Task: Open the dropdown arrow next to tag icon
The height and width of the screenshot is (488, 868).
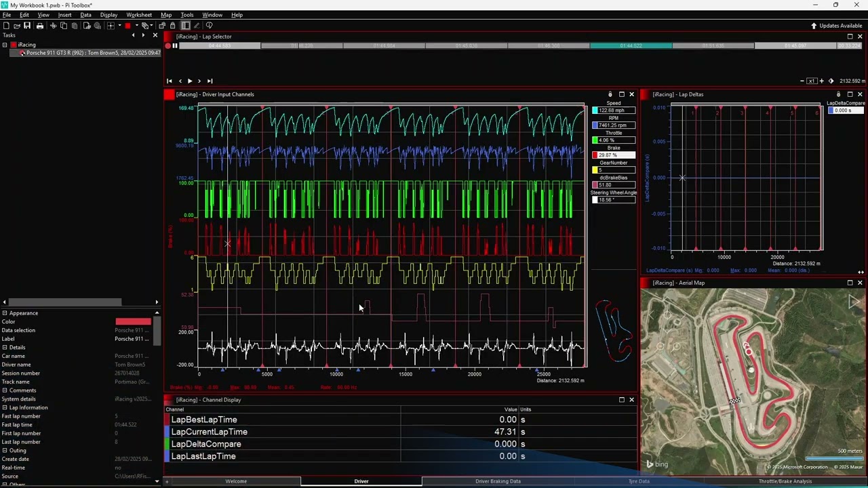Action: coord(151,26)
